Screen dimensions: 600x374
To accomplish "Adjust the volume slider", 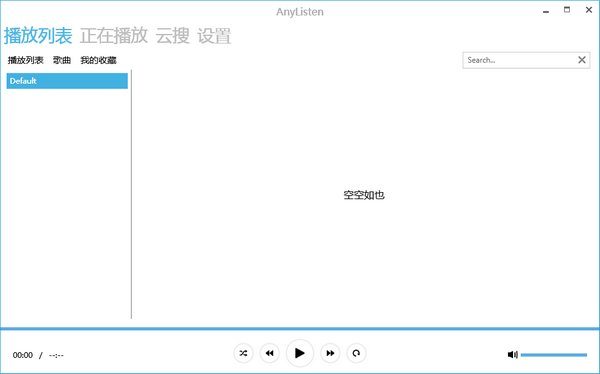I will coord(554,355).
